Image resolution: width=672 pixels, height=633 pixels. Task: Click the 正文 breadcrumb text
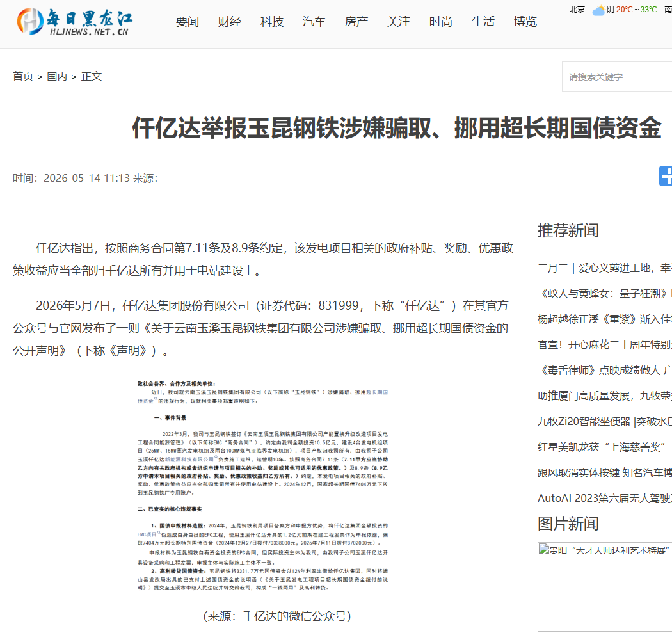point(92,76)
